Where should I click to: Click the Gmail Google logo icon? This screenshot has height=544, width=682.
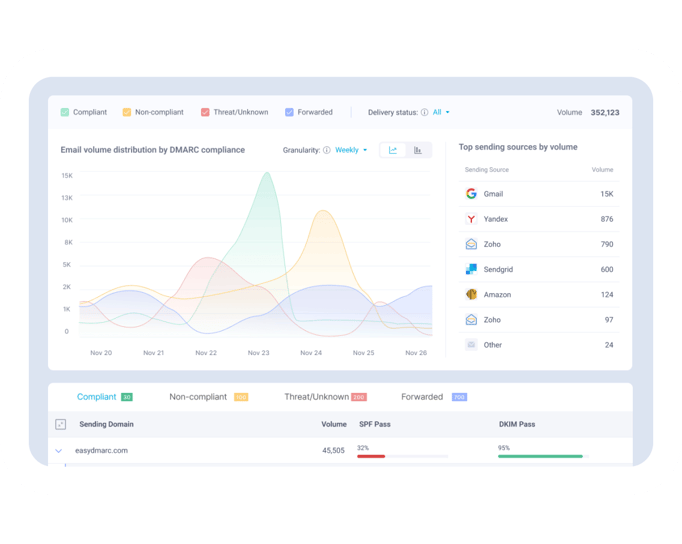(x=471, y=194)
